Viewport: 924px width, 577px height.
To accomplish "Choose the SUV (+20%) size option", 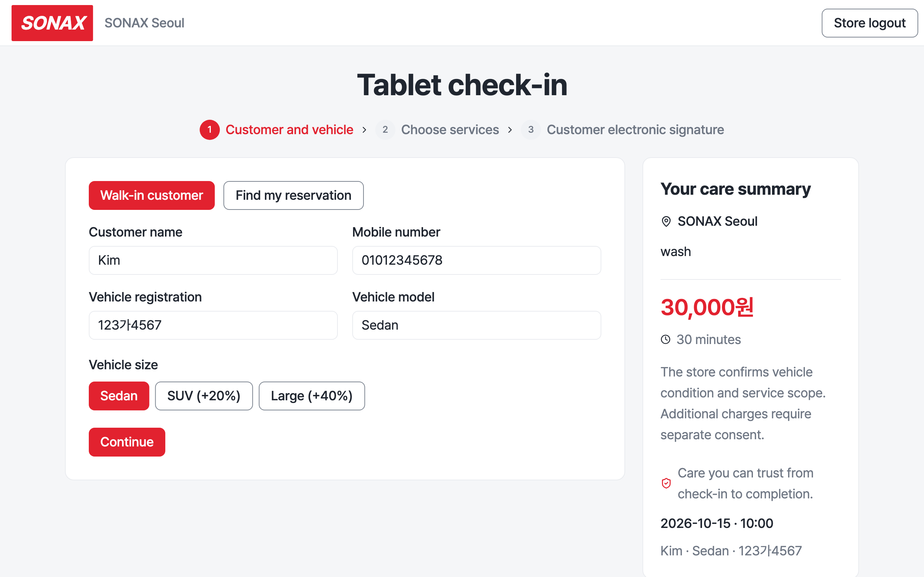I will [x=204, y=396].
